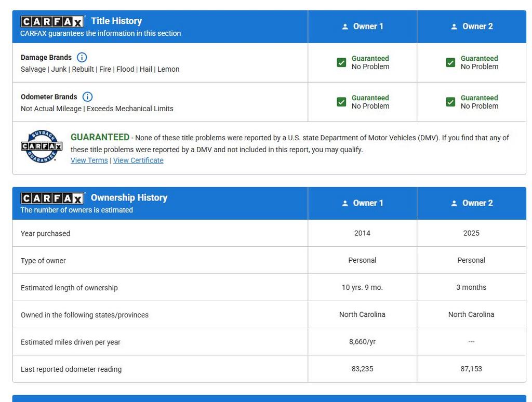Click the Damage Brands info icon
532x402 pixels.
coord(82,58)
